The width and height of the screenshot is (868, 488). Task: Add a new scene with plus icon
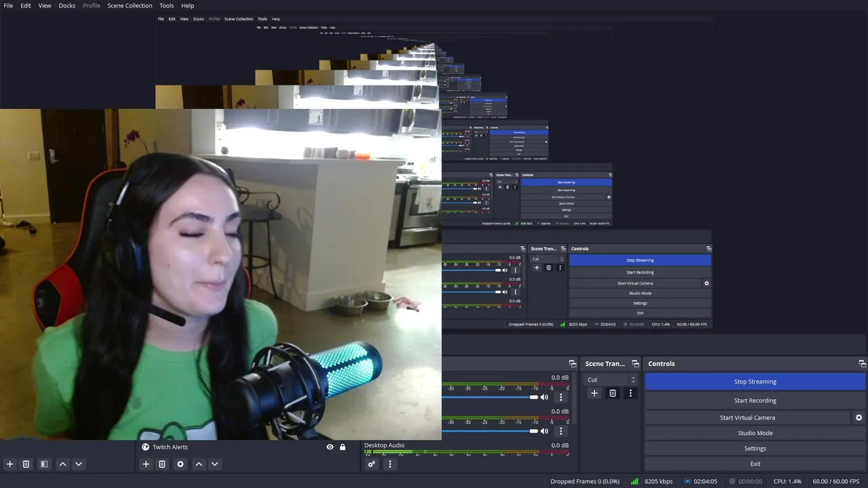click(9, 464)
